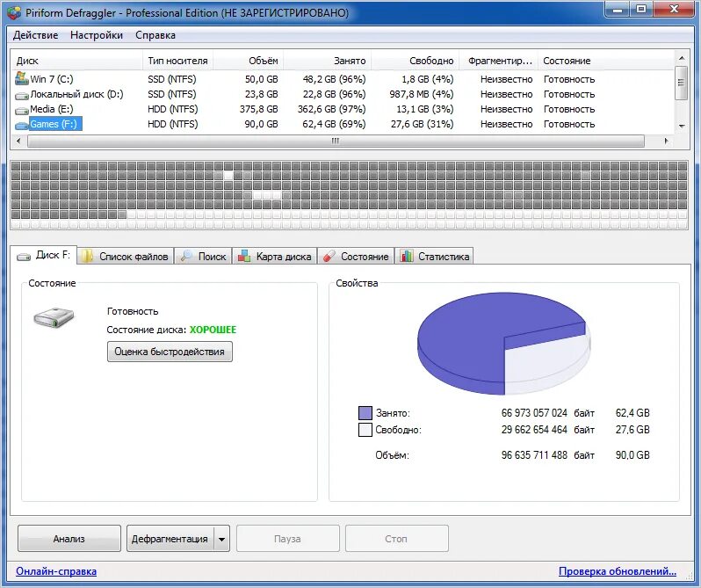Screen dimensions: 701x588
Task: Click the folder icon on Список файлов tab
Action: point(87,257)
